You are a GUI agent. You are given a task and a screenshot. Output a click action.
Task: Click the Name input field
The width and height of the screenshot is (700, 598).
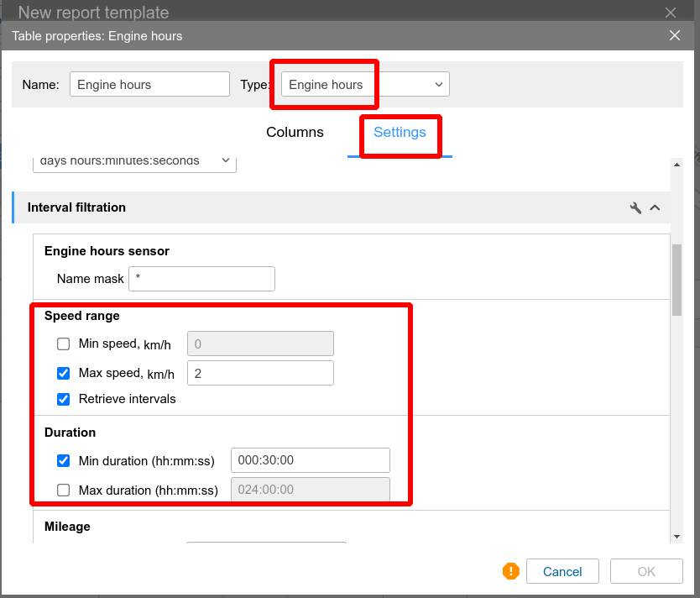[149, 85]
